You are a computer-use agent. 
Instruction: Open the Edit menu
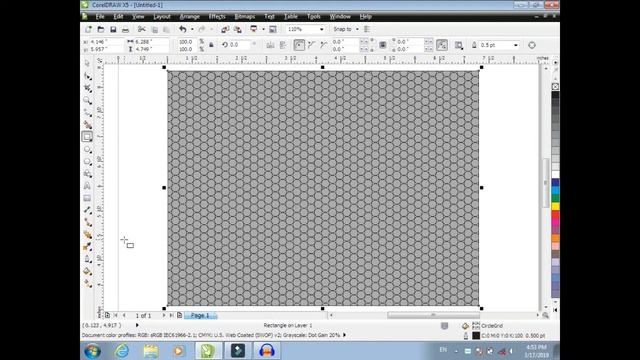pyautogui.click(x=118, y=17)
